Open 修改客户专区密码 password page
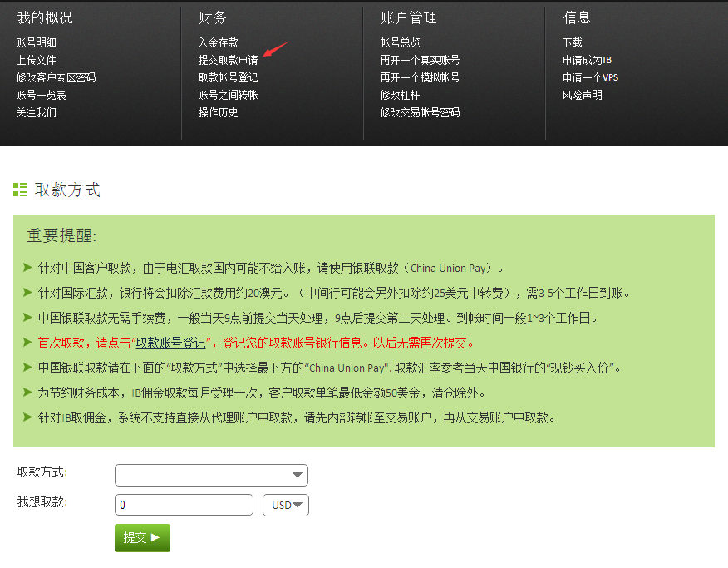Image resolution: width=728 pixels, height=568 pixels. click(56, 77)
